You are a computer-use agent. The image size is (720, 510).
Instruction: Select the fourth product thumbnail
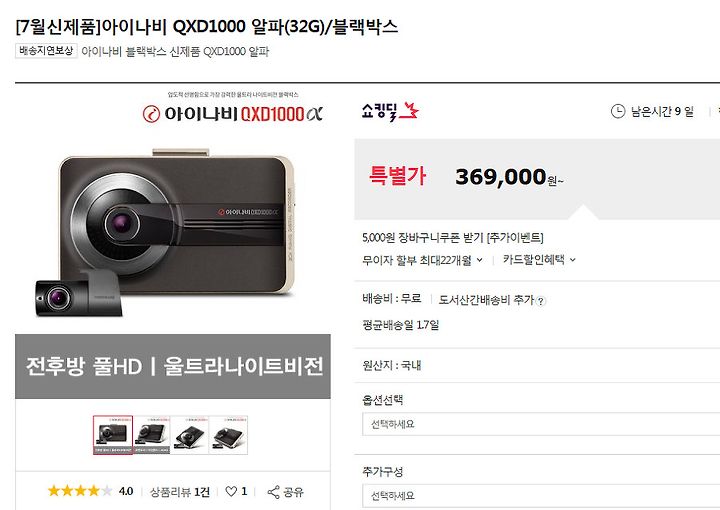(228, 435)
